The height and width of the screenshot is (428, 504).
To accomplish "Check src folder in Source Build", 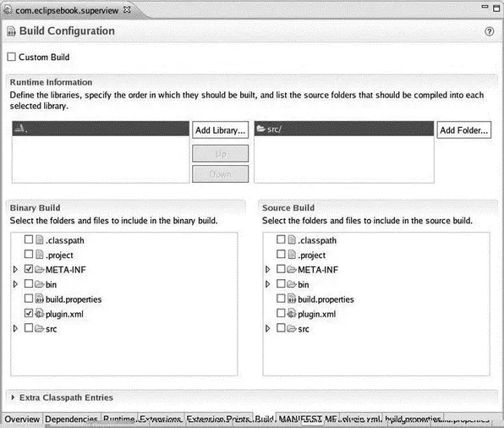I will coord(281,327).
